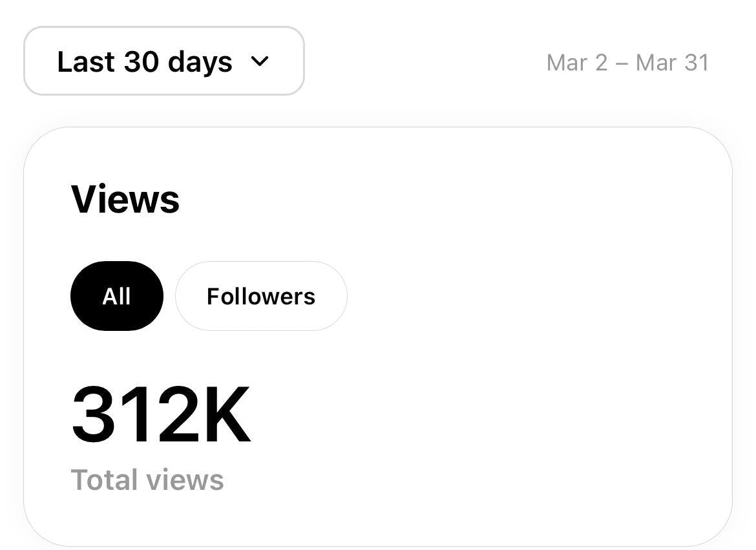Click the Mar 31 end date text
Screen dimensions: 756x550
(x=672, y=63)
